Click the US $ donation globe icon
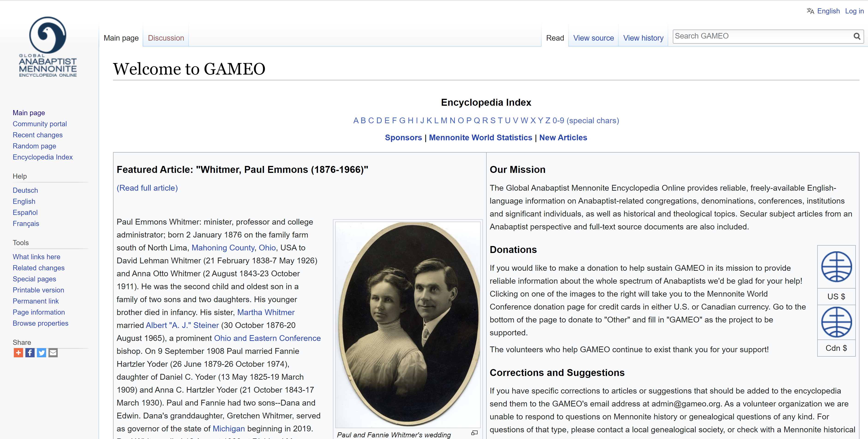The height and width of the screenshot is (439, 868). (836, 267)
